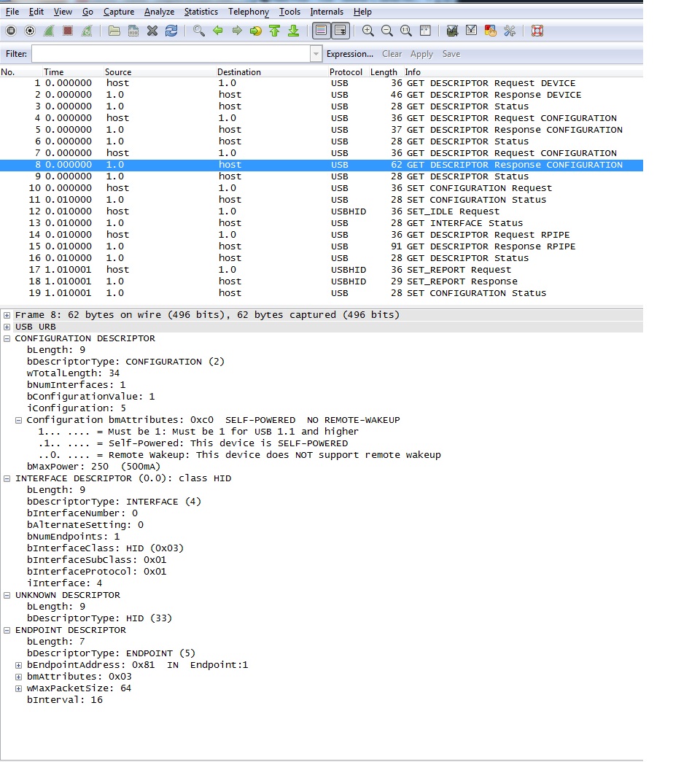Select the bMaxPower: 250 (500mA) field
Image resolution: width=700 pixels, height=762 pixels.
(x=93, y=467)
